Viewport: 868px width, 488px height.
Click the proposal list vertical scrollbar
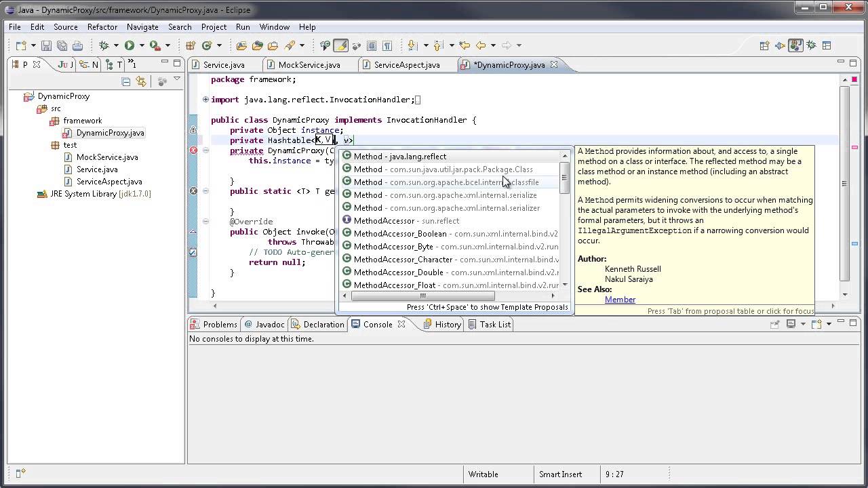pos(564,178)
